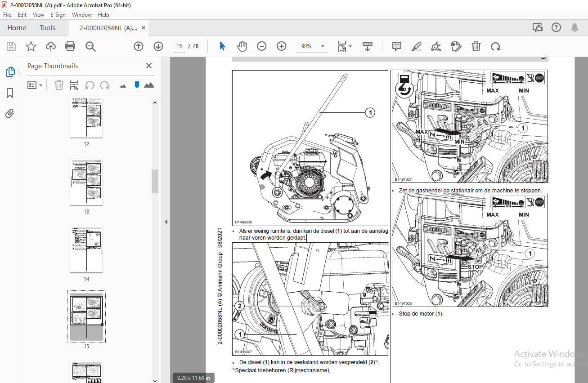Click the thumbnails scrollbar up arrow
The height and width of the screenshot is (383, 588).
[155, 102]
